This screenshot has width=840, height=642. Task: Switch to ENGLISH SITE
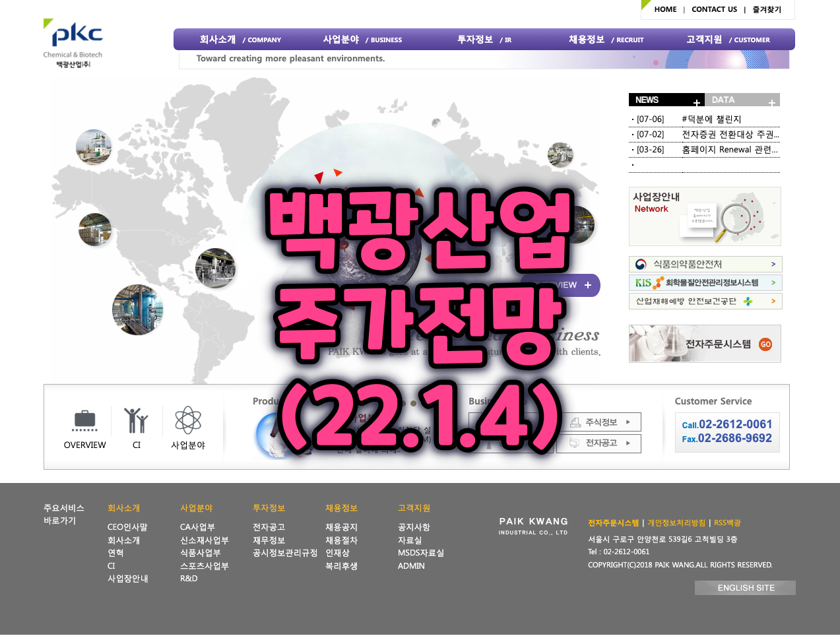click(x=745, y=588)
